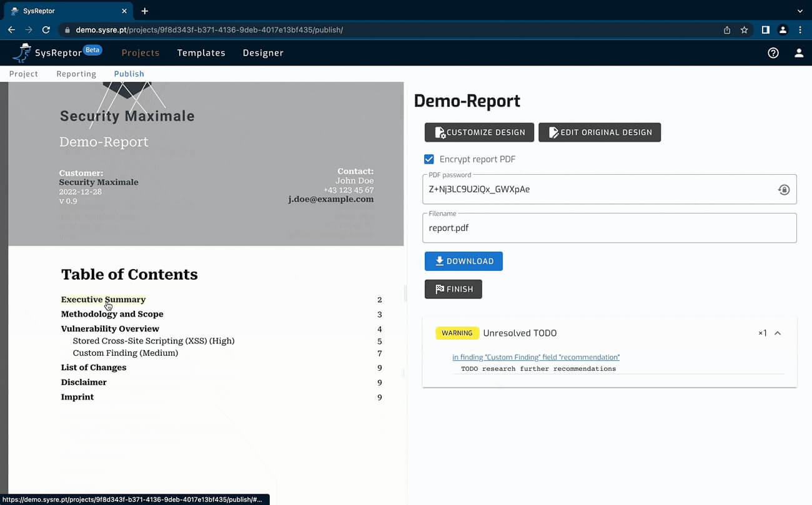
Task: Click the Filename input field
Action: point(610,228)
